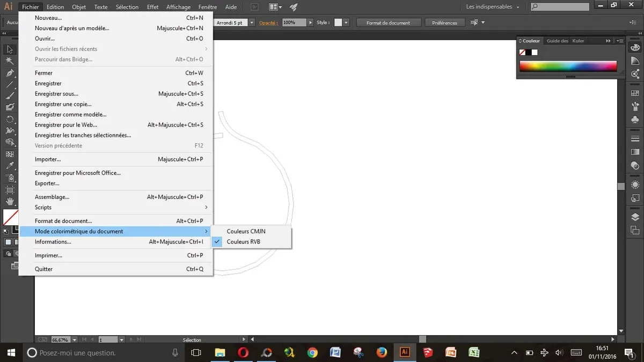Select the Selection arrow tool
The width and height of the screenshot is (644, 362).
click(10, 49)
